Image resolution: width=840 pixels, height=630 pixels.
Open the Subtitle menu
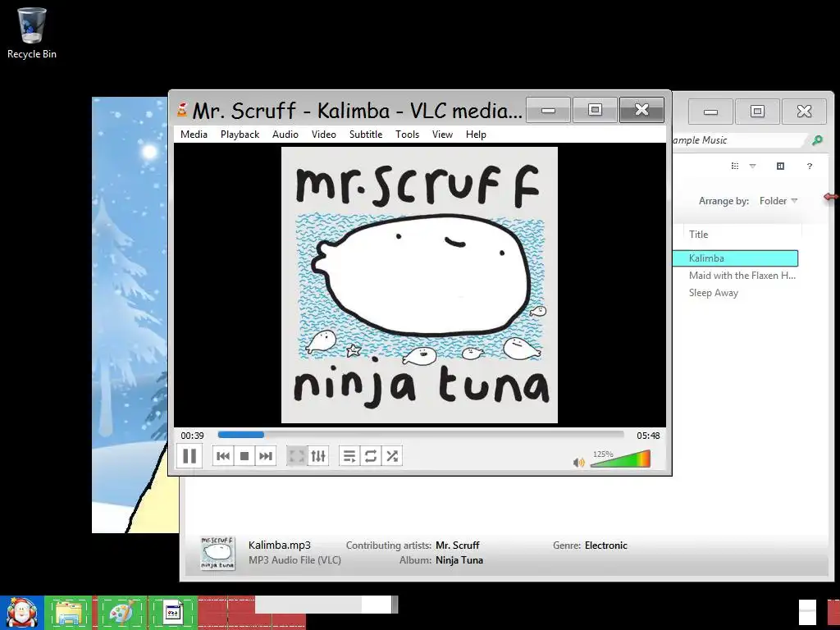coord(366,135)
